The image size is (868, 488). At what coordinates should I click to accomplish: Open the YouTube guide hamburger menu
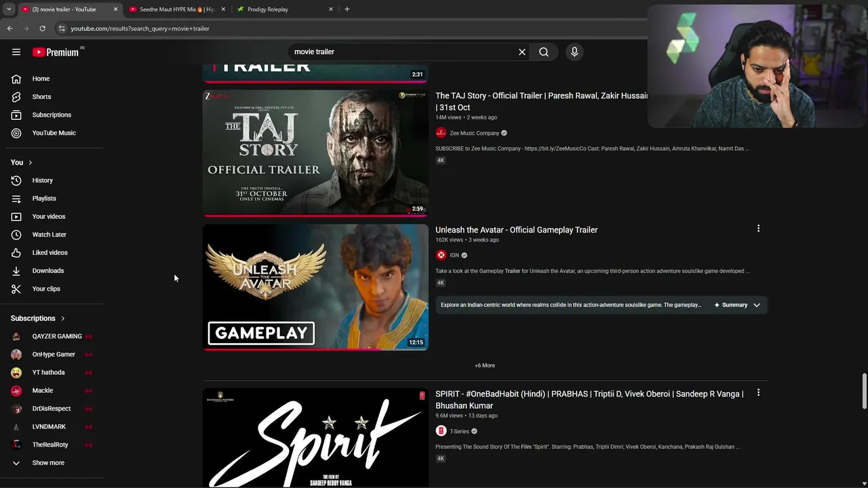[x=16, y=52]
